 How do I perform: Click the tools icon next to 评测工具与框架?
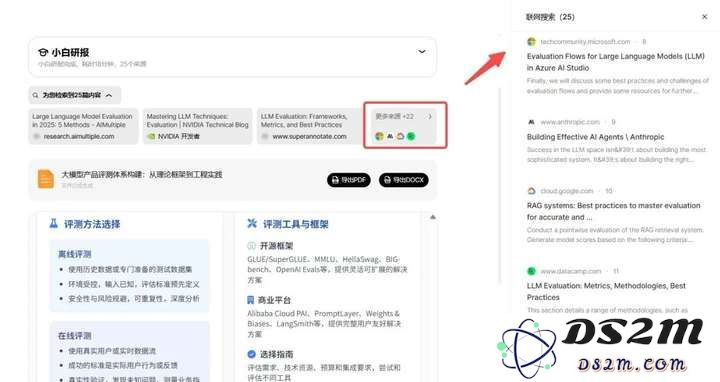click(x=252, y=224)
